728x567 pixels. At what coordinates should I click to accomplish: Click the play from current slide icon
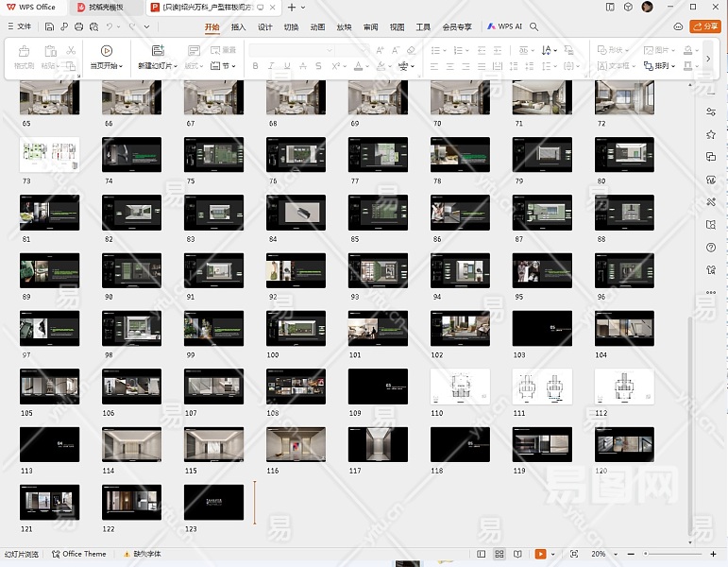tap(106, 51)
